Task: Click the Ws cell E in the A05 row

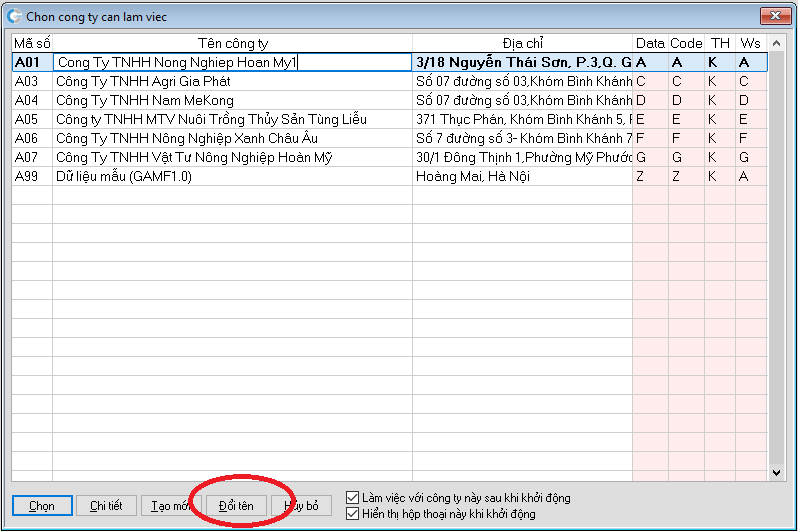Action: pyautogui.click(x=751, y=119)
